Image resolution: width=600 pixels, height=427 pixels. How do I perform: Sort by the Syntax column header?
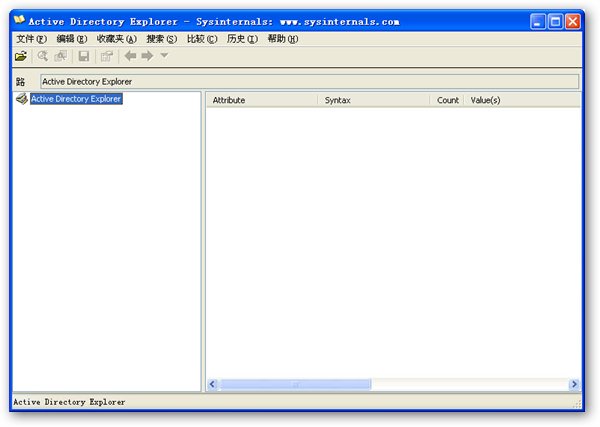[373, 100]
